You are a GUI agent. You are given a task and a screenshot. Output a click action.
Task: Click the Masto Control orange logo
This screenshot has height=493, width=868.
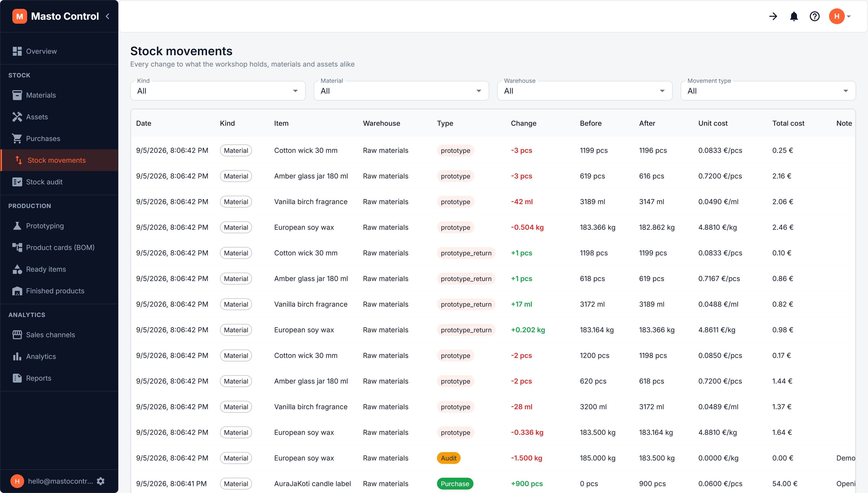[20, 16]
